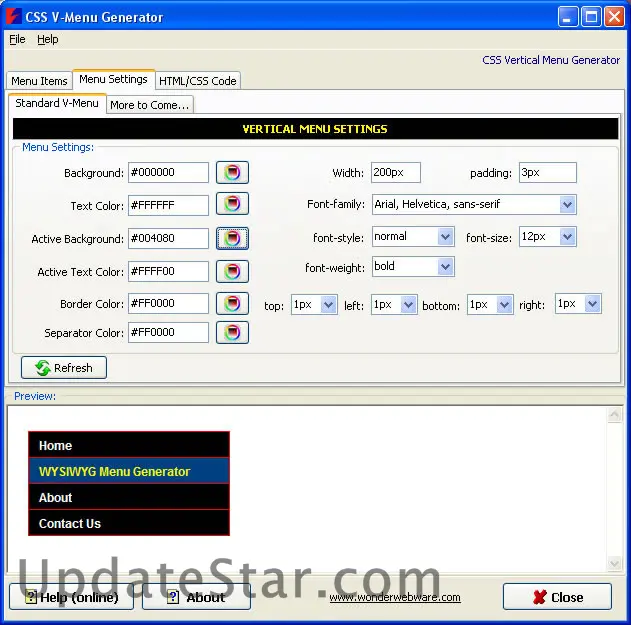Expand the Font-family dropdown
631x625 pixels.
(567, 204)
